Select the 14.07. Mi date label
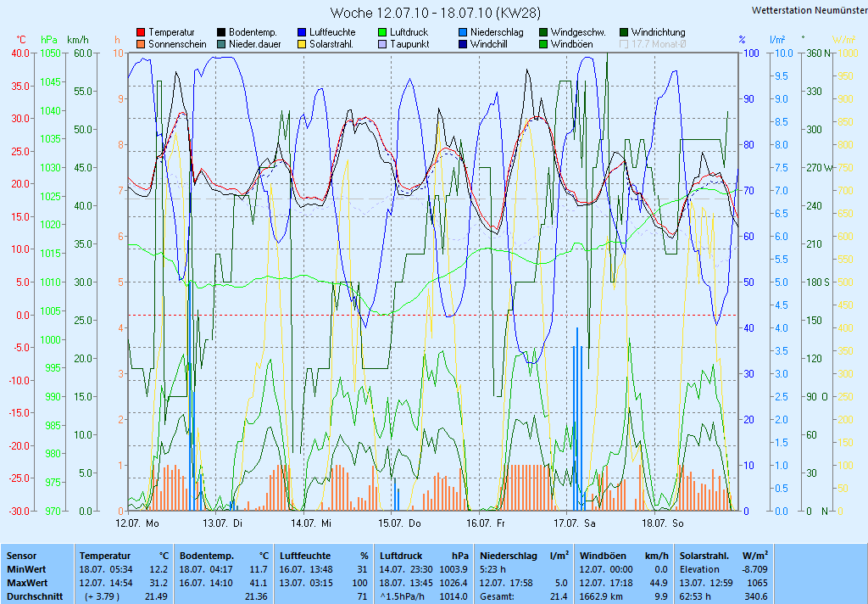 pyautogui.click(x=310, y=523)
